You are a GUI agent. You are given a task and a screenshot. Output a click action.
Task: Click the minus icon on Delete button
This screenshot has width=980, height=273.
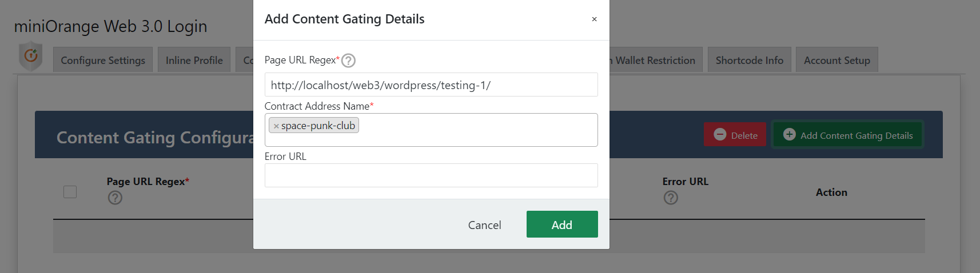point(720,134)
